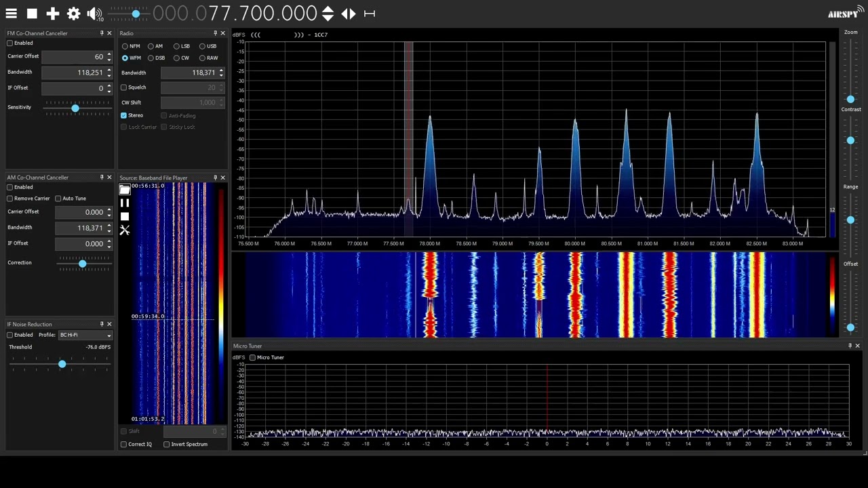
Task: Click the center tuning left-right arrows icon
Action: [x=349, y=14]
